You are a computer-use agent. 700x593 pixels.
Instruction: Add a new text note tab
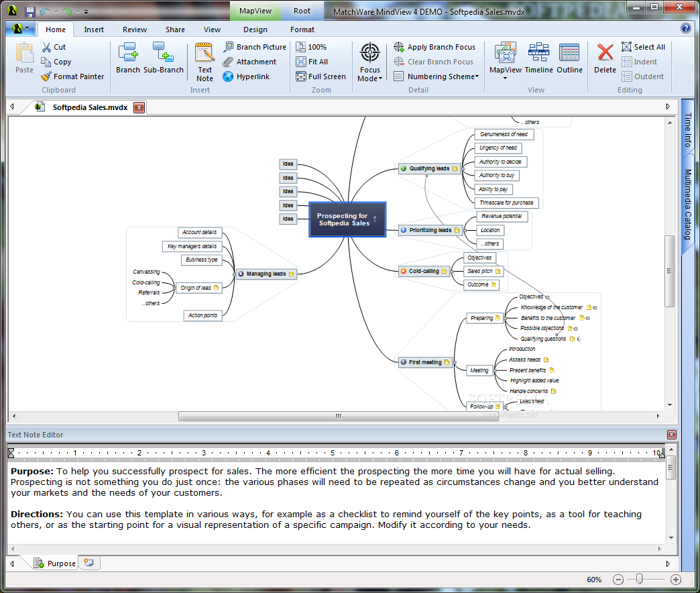[x=89, y=563]
